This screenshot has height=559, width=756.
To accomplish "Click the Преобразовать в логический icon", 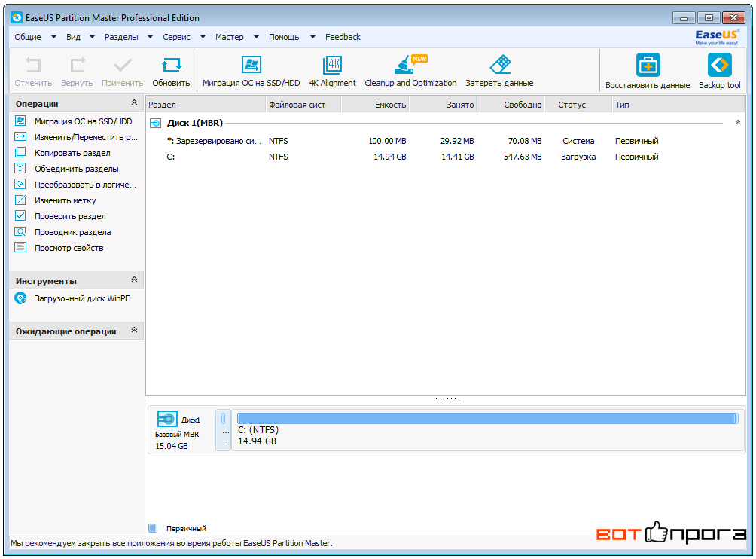I will (20, 185).
